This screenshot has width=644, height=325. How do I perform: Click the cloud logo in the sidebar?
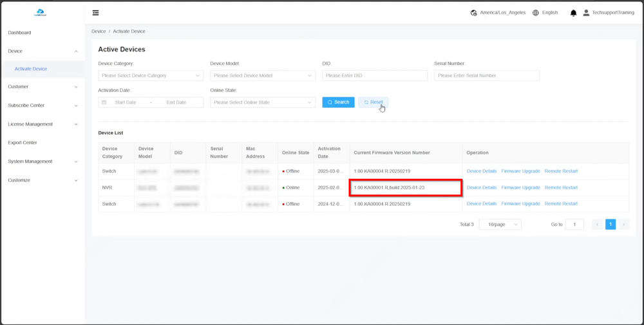click(40, 12)
